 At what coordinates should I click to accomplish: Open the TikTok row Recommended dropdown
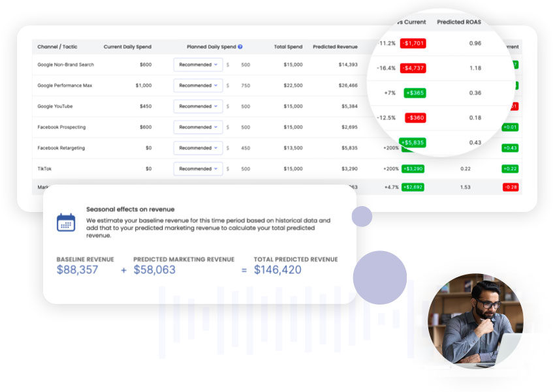(x=198, y=169)
